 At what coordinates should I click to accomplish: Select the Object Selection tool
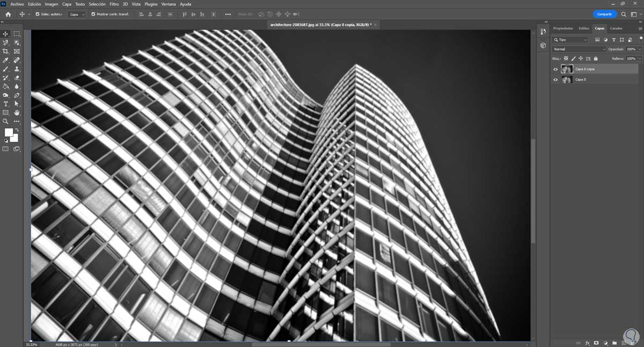tap(17, 42)
